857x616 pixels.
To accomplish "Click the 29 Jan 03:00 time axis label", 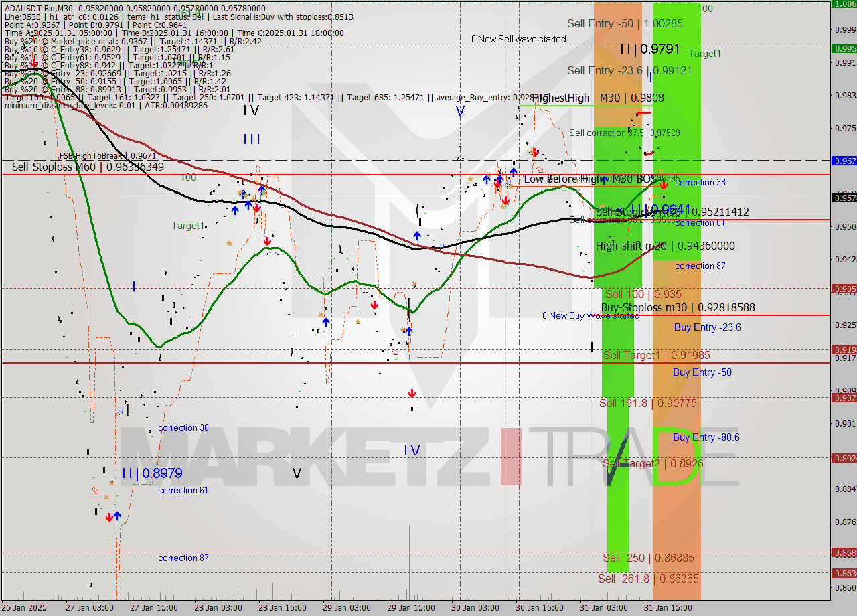I will (347, 607).
